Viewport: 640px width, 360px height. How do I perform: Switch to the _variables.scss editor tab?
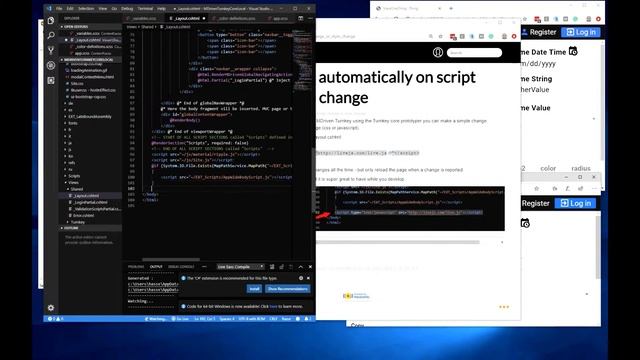click(x=144, y=18)
